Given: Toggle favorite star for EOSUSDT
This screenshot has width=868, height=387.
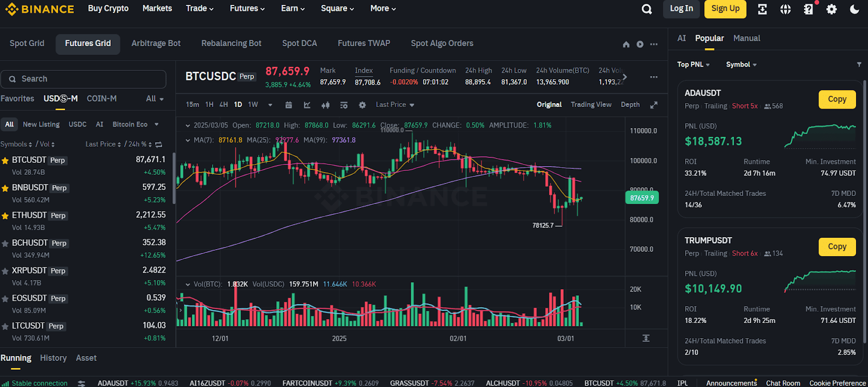Looking at the screenshot, I should [5, 299].
